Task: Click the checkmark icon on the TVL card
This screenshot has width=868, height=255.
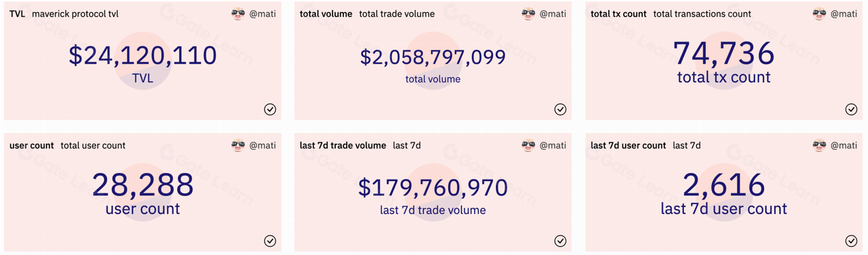Action: [270, 109]
